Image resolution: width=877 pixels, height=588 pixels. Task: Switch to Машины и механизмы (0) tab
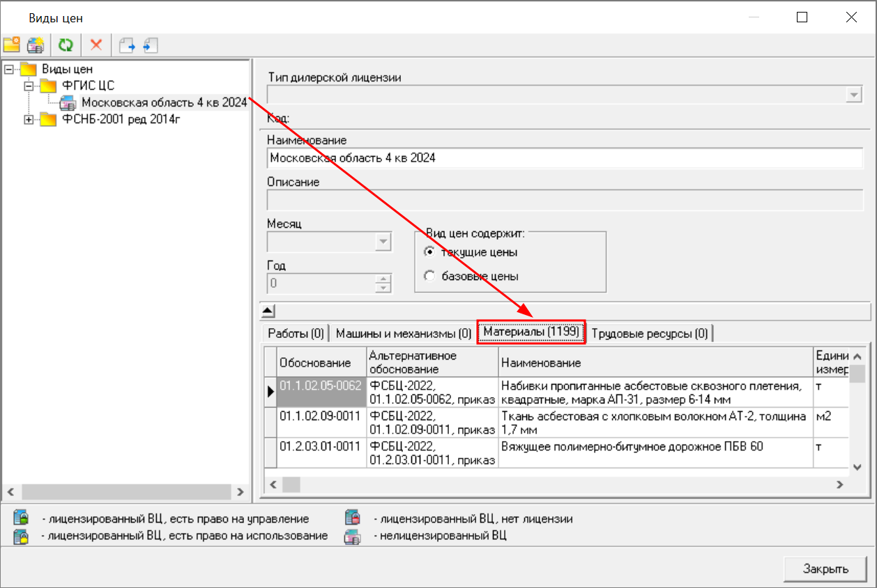[x=404, y=334]
